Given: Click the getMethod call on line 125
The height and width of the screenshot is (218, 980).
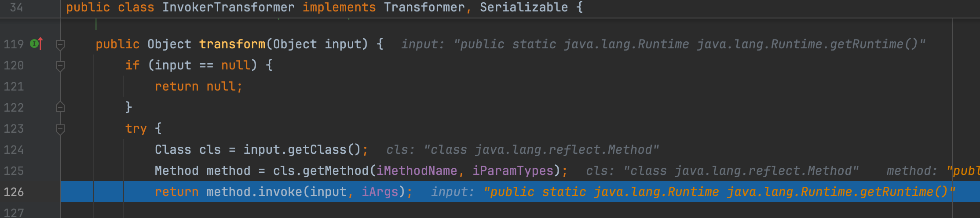Looking at the screenshot, I should [336, 171].
